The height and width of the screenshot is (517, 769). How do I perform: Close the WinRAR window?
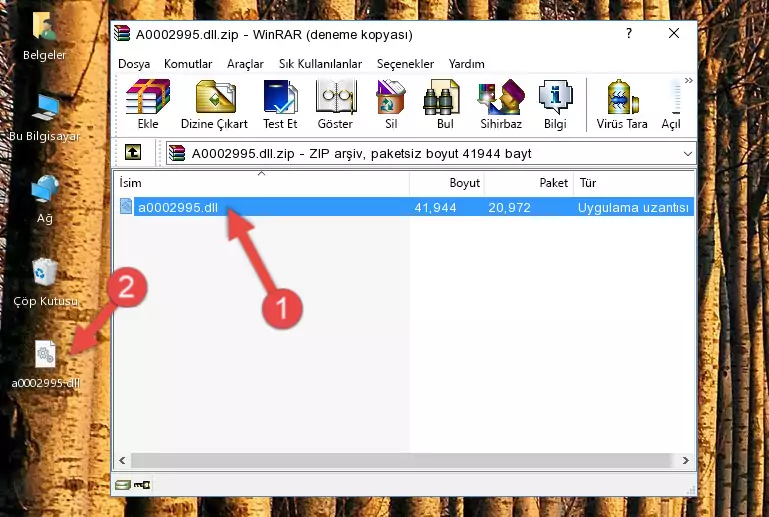(x=674, y=33)
